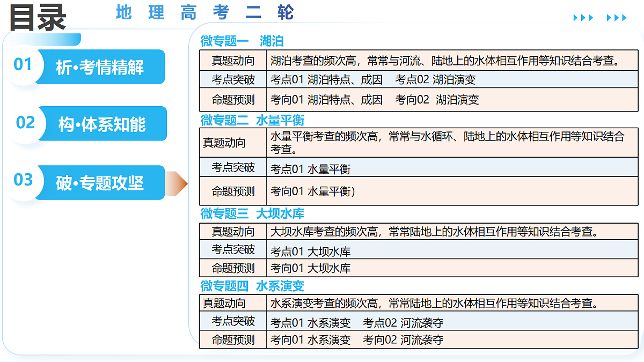The width and height of the screenshot is (644, 362).
Task: Select the 析•考情精解 section button
Action: 100,67
